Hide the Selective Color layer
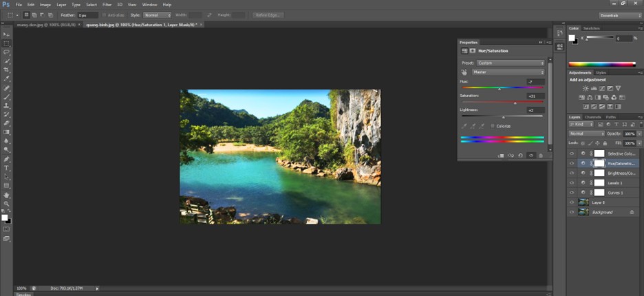Image resolution: width=644 pixels, height=296 pixels. [571, 154]
